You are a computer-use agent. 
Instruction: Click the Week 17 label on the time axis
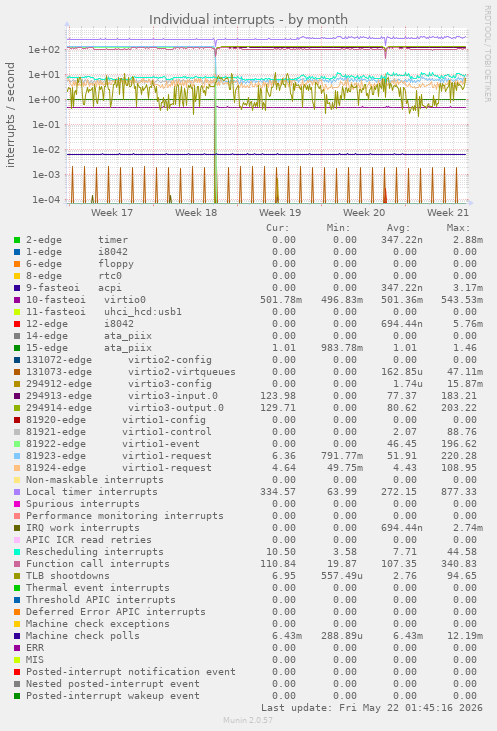(x=112, y=213)
